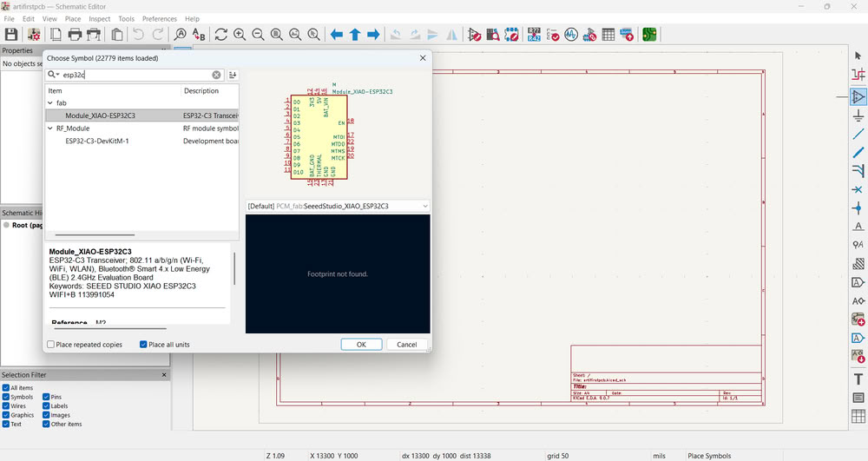Annotate schematic symbols icon
This screenshot has height=461, width=868.
pyautogui.click(x=534, y=35)
